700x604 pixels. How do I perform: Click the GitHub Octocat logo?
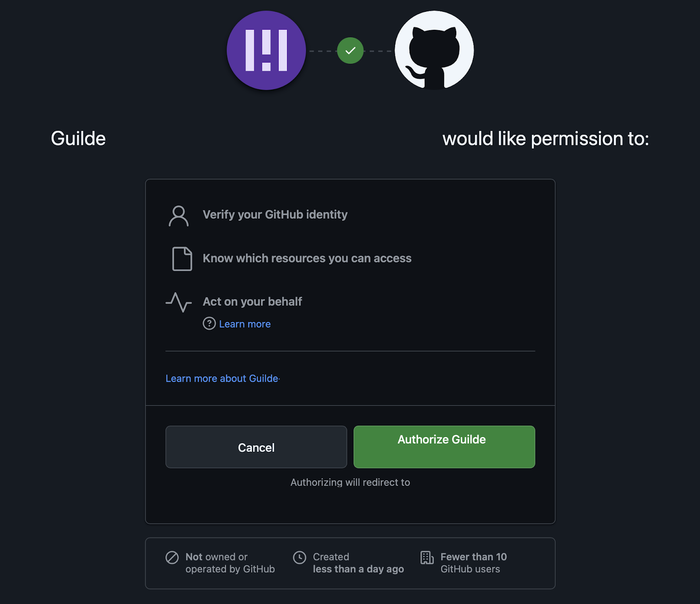click(434, 50)
